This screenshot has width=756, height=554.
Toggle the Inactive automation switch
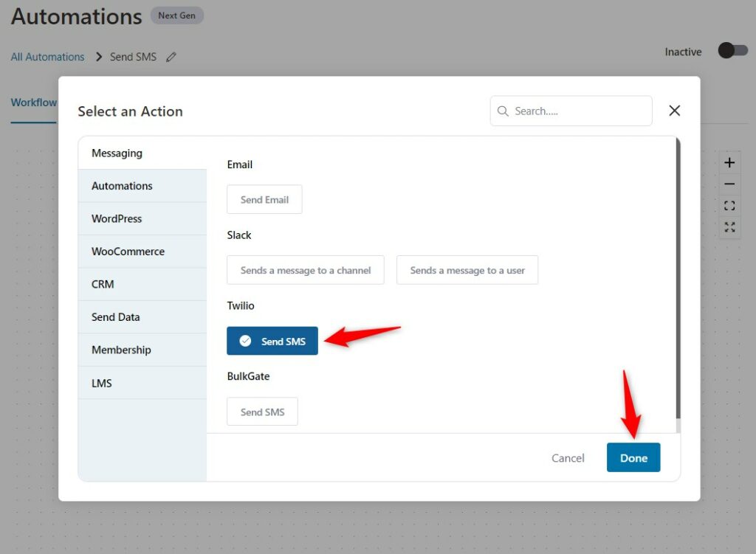(732, 51)
